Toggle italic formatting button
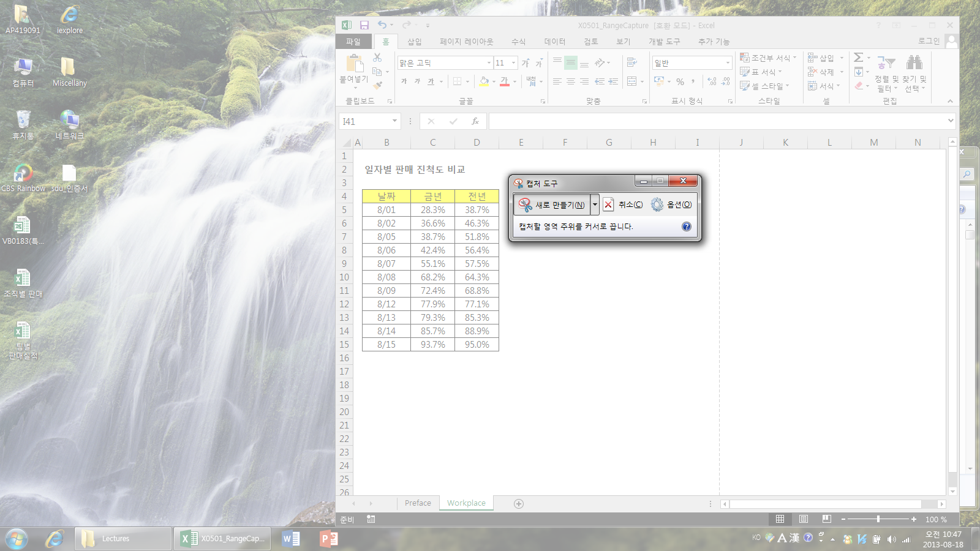The height and width of the screenshot is (551, 980). point(417,81)
